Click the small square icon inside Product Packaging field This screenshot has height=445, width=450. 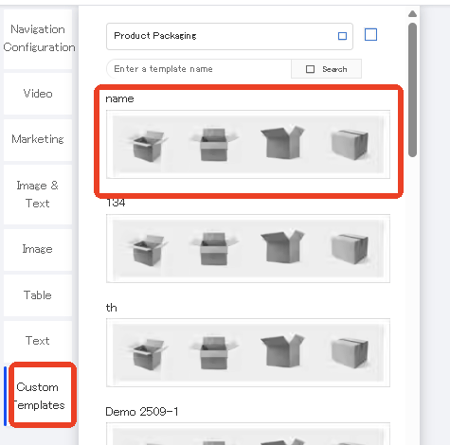pyautogui.click(x=342, y=36)
